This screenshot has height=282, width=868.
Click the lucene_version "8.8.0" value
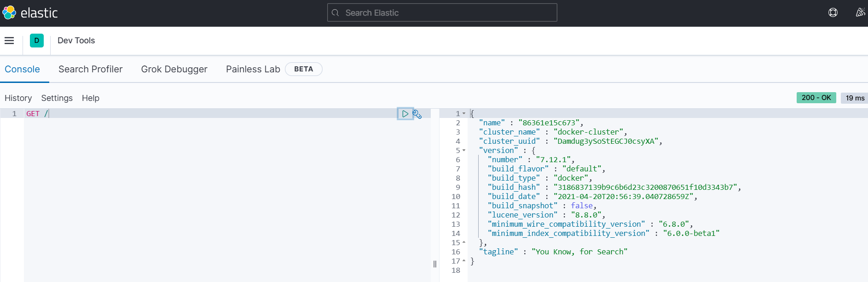click(586, 215)
